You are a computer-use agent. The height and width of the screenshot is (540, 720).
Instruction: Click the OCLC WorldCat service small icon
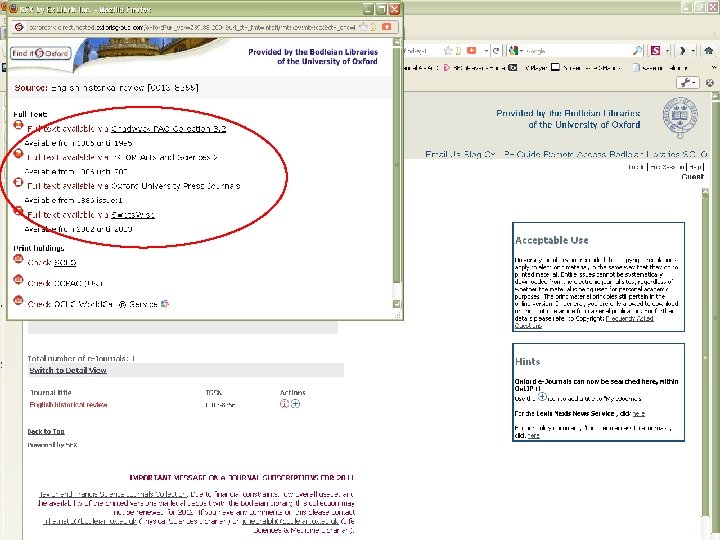point(165,304)
